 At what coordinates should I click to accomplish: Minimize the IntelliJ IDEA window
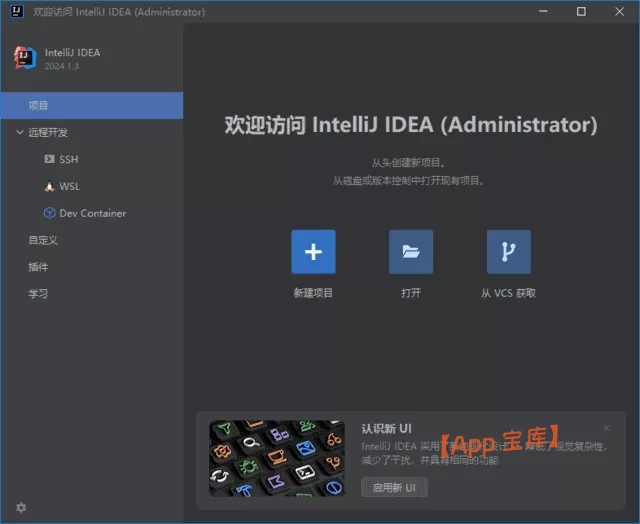[x=543, y=11]
